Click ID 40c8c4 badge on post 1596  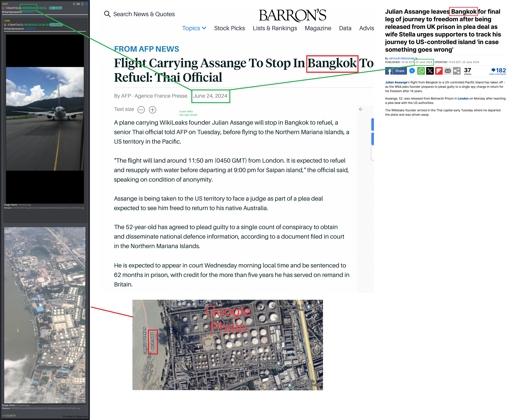(x=56, y=25)
